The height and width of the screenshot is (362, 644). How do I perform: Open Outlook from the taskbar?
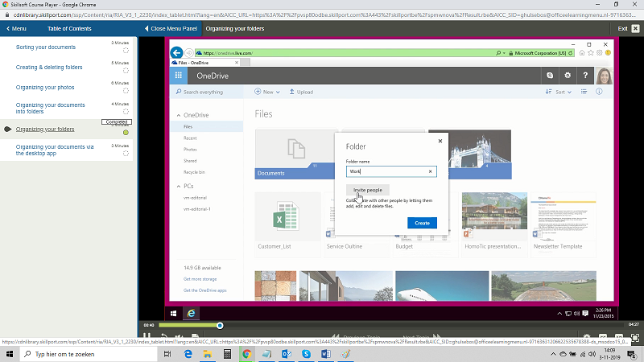pos(287,354)
